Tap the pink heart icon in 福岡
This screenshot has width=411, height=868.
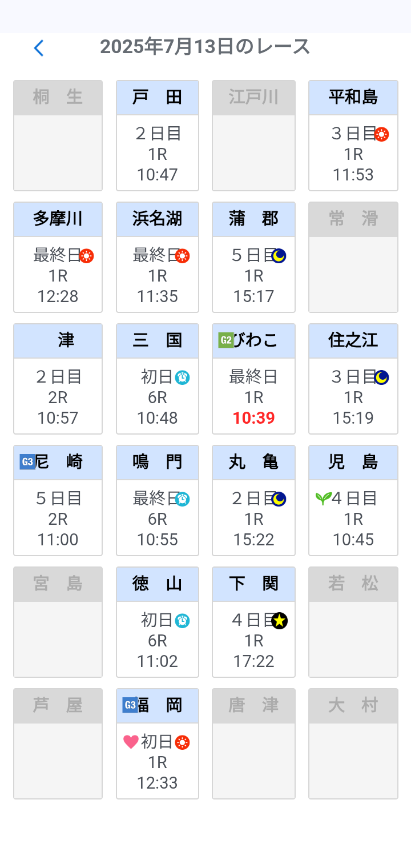(x=131, y=742)
